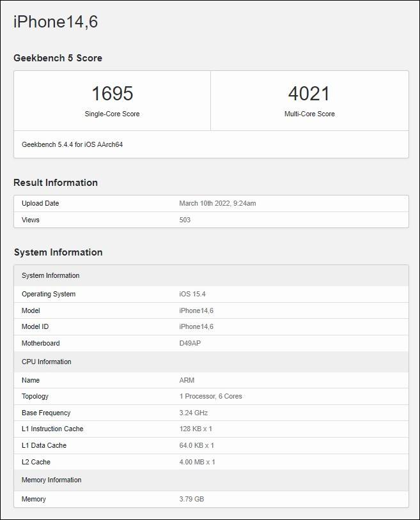The height and width of the screenshot is (520, 420).
Task: Click the L1 Instruction Cache label
Action: pos(52,429)
